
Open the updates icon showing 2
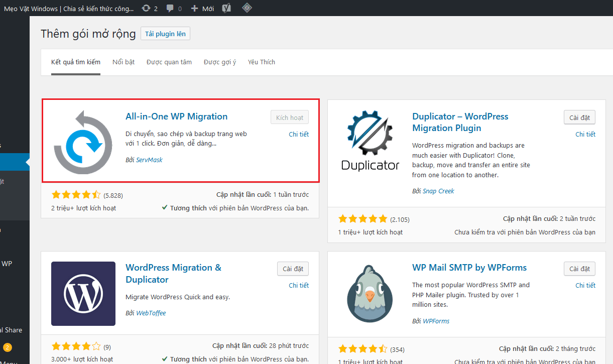click(150, 9)
